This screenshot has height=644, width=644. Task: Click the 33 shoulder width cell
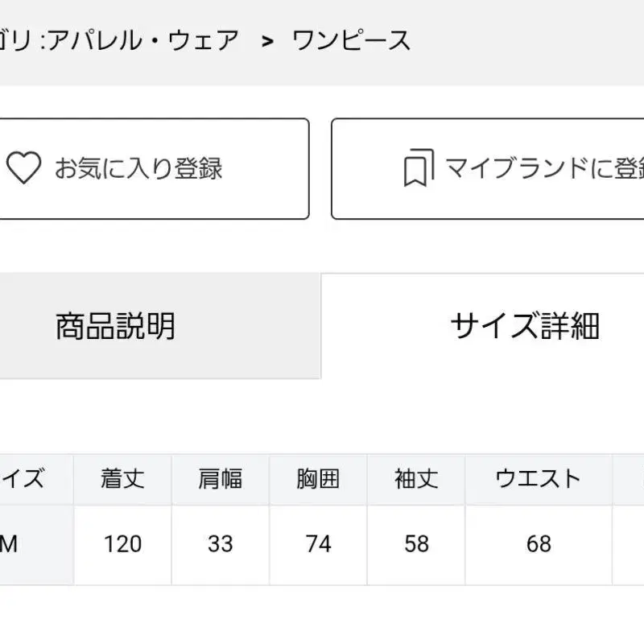point(220,544)
